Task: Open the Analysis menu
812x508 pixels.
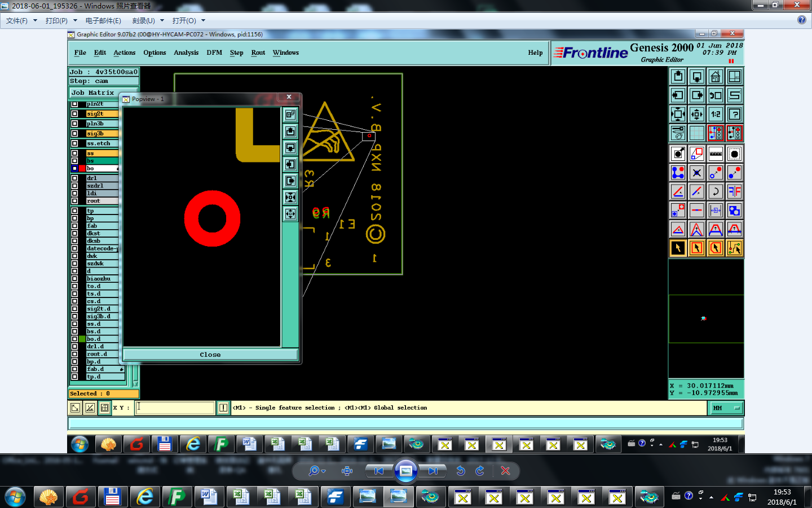Action: click(x=186, y=52)
